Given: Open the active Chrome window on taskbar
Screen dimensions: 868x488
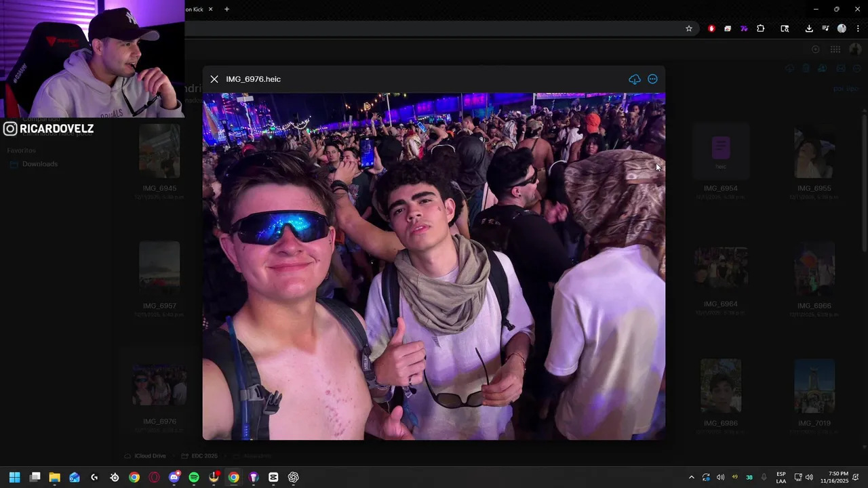Looking at the screenshot, I should [x=233, y=477].
